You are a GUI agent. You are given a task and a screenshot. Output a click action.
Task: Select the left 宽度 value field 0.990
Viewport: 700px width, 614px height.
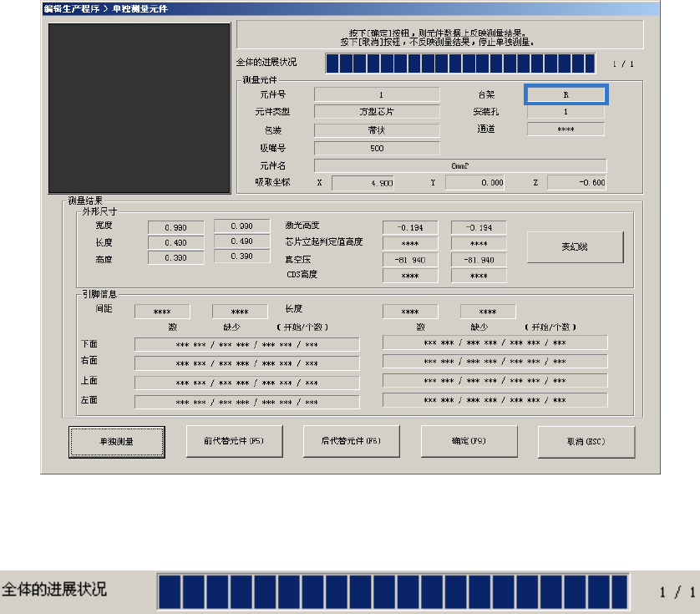click(x=176, y=228)
